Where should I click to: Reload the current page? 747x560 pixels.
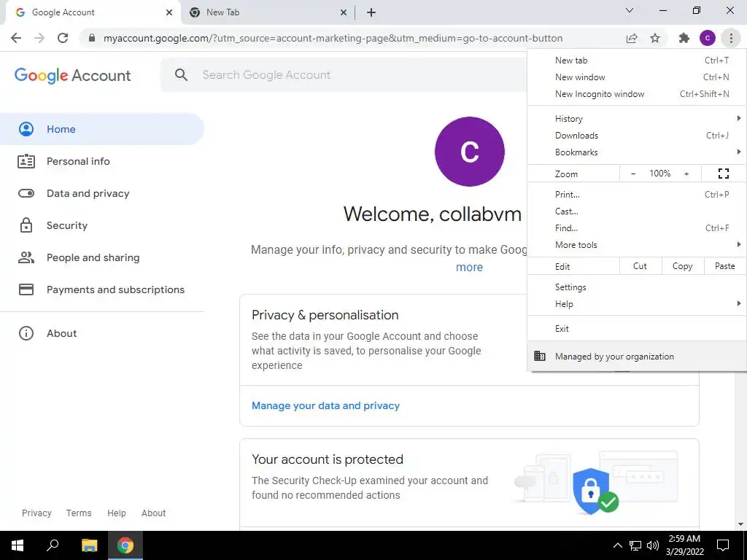pos(63,38)
